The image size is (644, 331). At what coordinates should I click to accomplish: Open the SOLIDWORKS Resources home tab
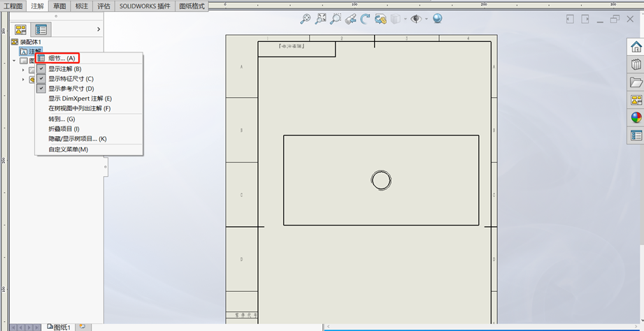(x=636, y=47)
